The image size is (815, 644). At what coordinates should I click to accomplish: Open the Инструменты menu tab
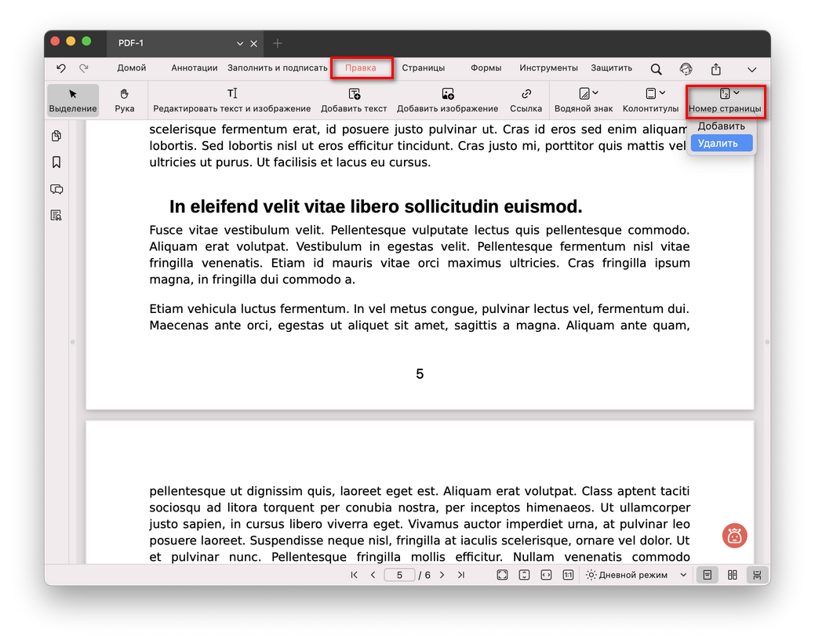coord(548,67)
